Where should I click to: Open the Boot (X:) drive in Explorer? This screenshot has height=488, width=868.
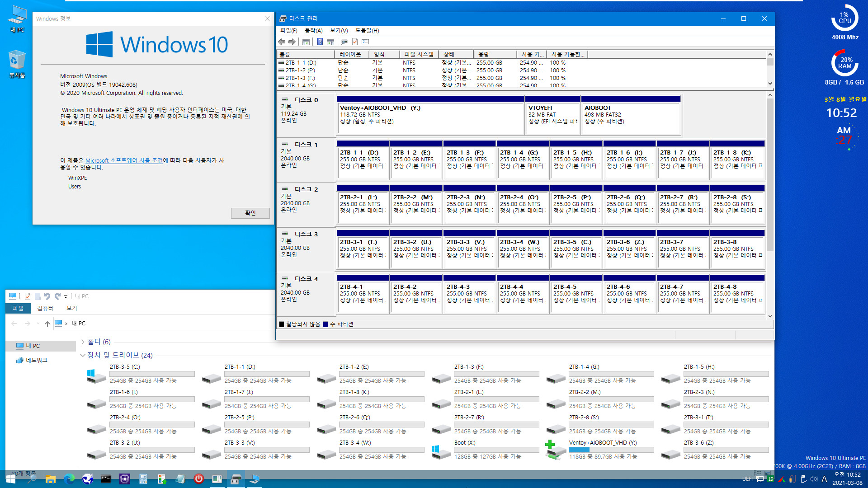pyautogui.click(x=486, y=450)
